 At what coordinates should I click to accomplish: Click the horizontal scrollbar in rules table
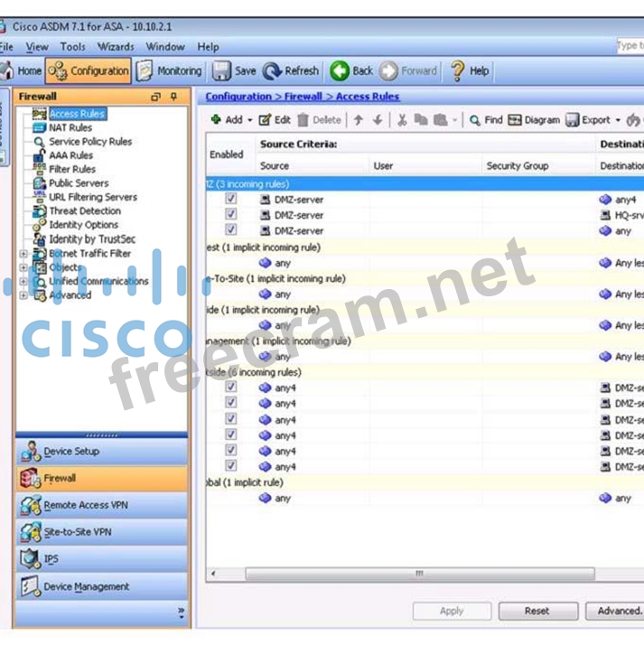[419, 575]
